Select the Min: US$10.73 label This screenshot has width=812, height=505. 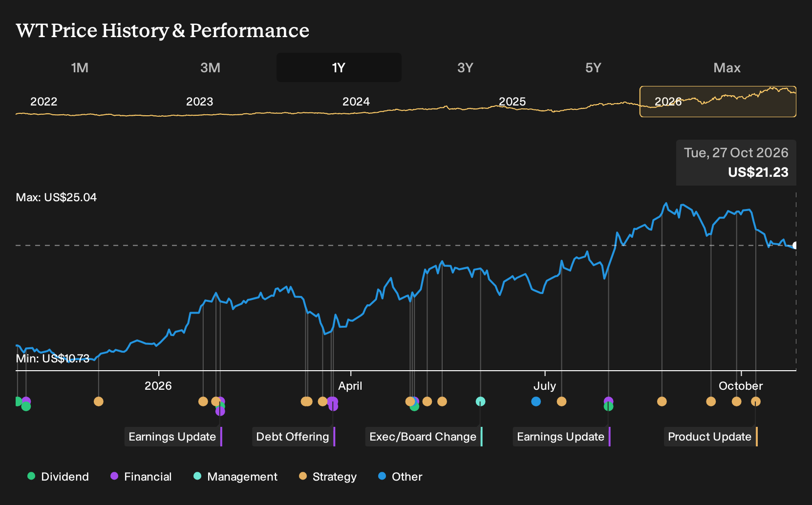pos(53,358)
